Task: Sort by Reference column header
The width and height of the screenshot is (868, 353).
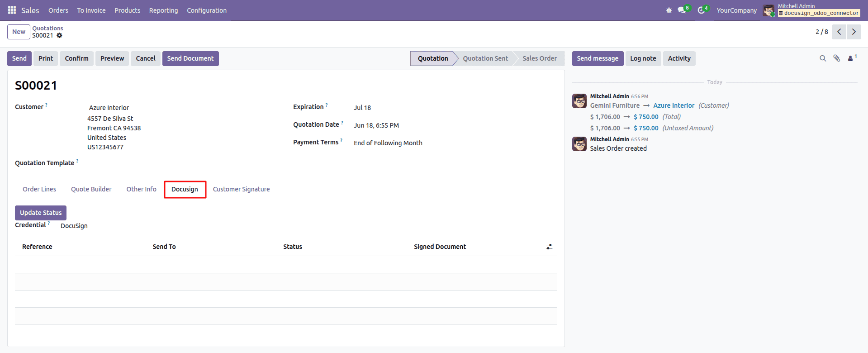Action: [37, 247]
